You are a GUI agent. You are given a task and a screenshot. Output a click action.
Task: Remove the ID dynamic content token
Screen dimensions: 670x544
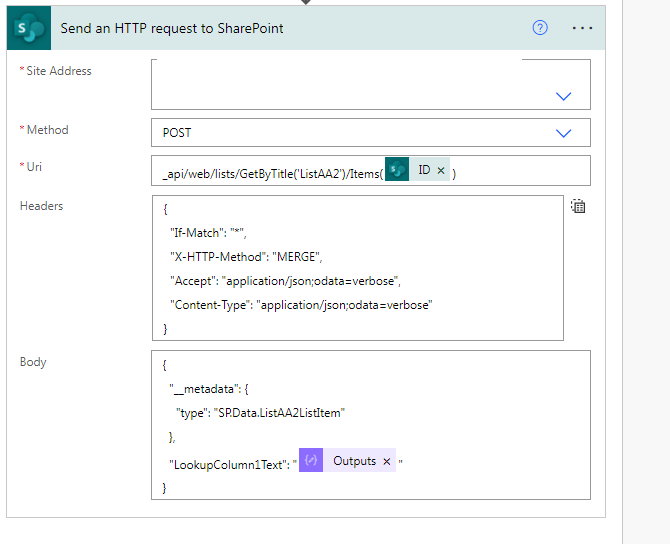click(441, 170)
